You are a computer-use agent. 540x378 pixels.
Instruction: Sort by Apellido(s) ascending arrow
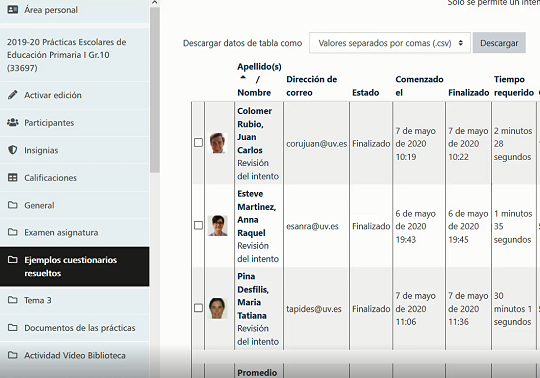click(x=243, y=78)
